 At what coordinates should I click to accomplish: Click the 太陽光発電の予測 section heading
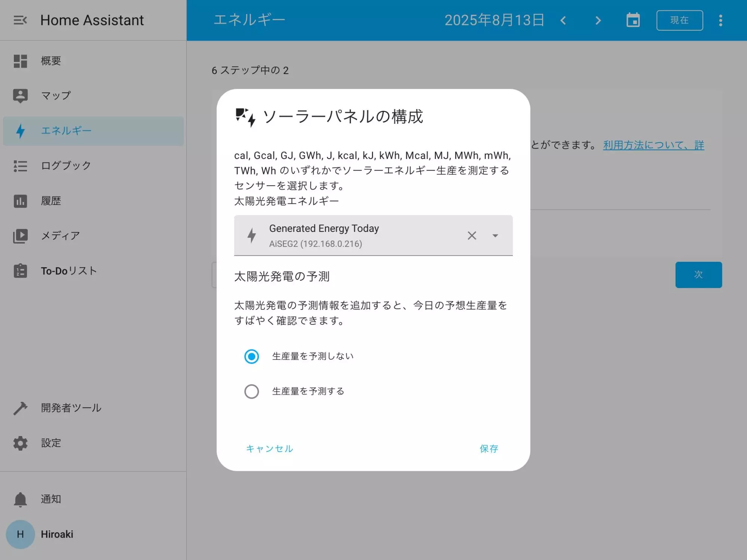click(282, 277)
